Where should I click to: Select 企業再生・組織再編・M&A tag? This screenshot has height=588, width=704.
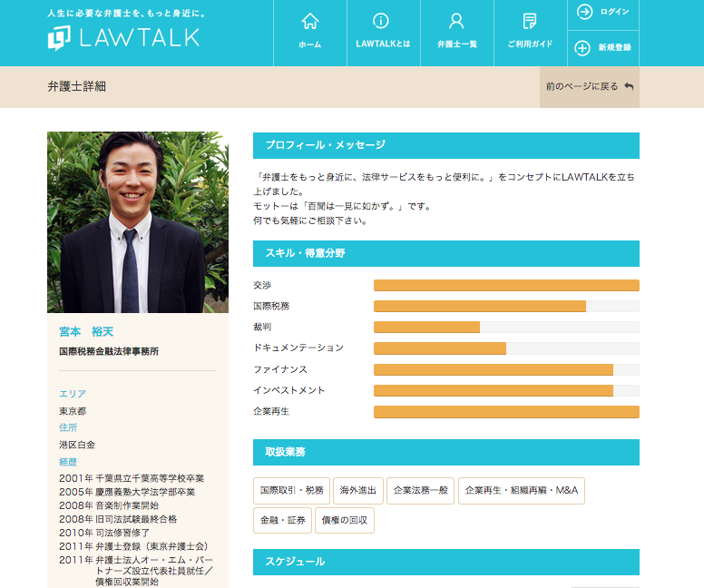(x=522, y=491)
